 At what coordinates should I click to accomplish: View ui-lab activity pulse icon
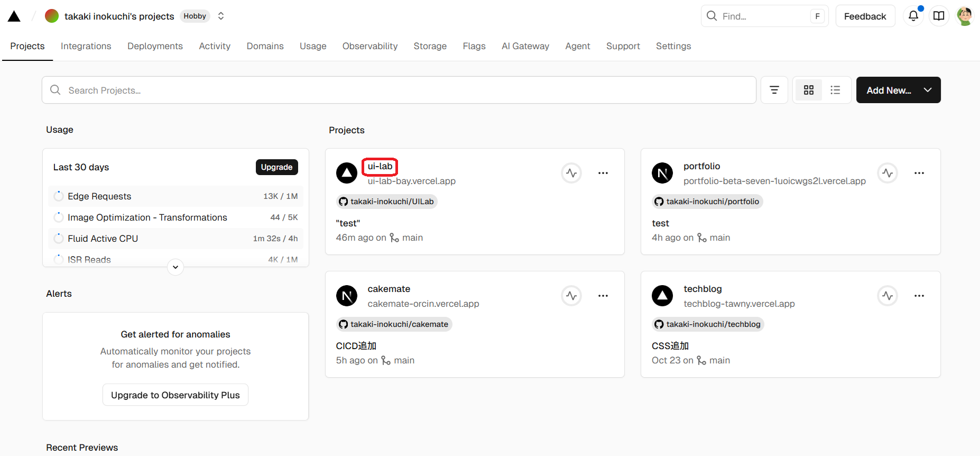pos(571,173)
